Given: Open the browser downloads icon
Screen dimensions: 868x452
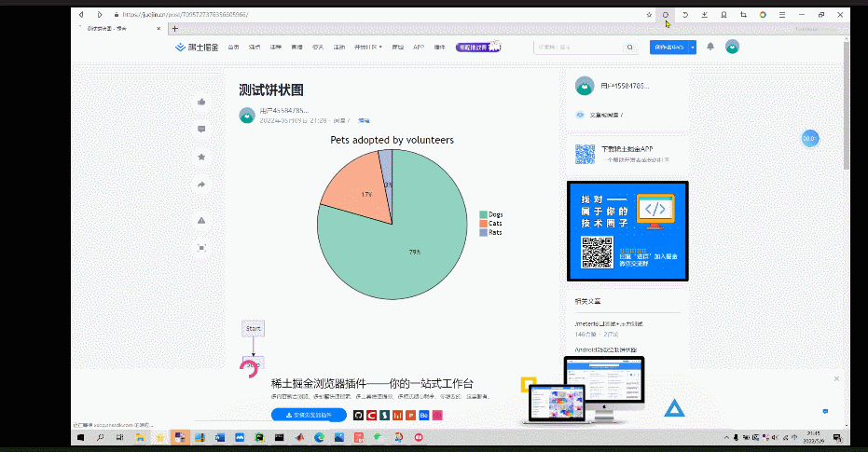Looking at the screenshot, I should [x=705, y=15].
